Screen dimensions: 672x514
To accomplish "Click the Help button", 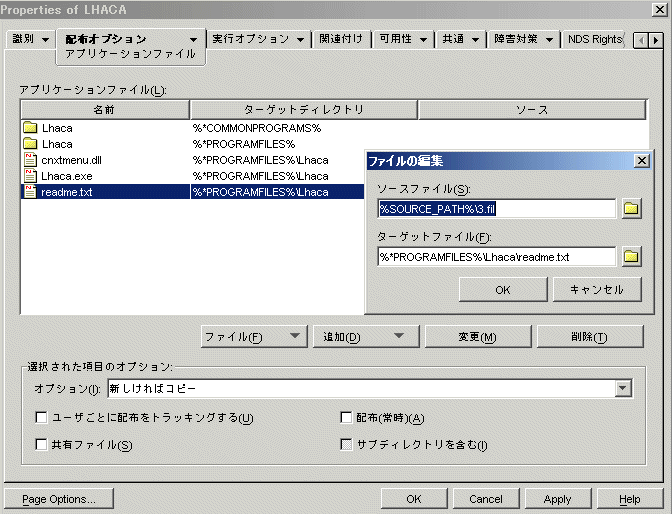I will [630, 499].
